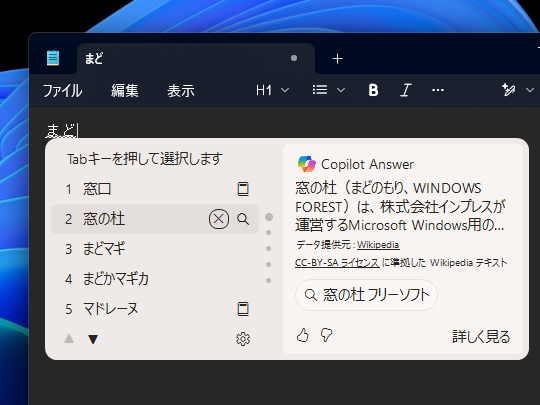Viewport: 540px width, 405px height.
Task: Choose candidate 2 窓の杜
Action: (155, 219)
